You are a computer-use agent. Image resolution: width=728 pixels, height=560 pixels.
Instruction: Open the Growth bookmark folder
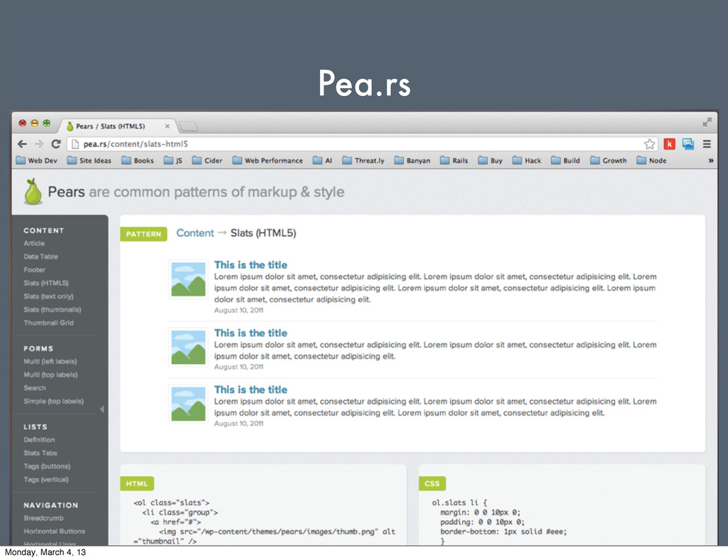pyautogui.click(x=609, y=161)
